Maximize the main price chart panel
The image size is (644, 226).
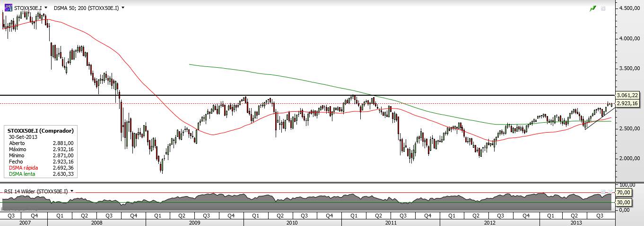603,8
